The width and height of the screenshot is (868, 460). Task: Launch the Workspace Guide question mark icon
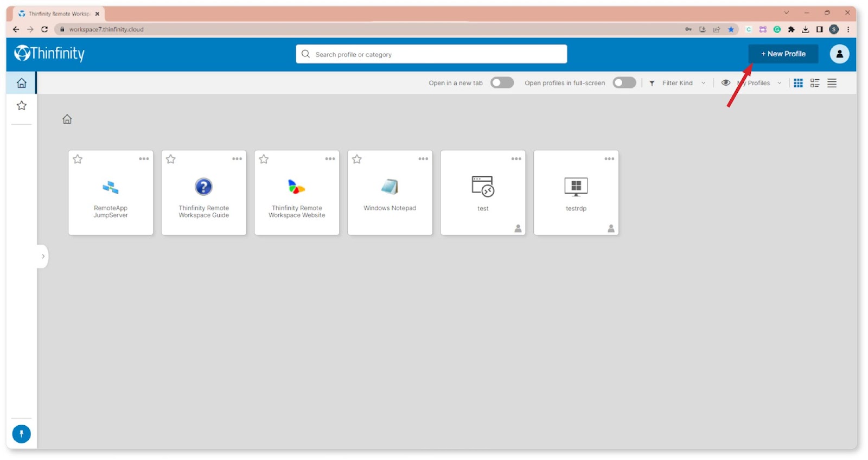(203, 187)
